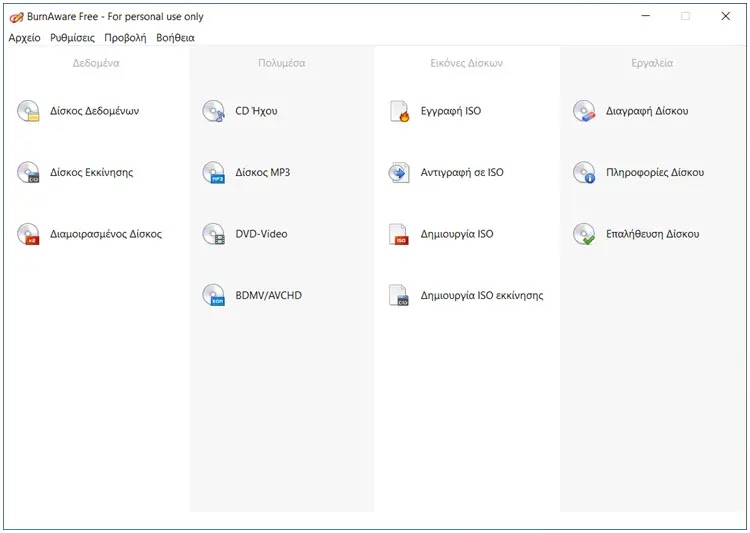Open the Διαγραφή Δίσκου eraser icon
Image resolution: width=750 pixels, height=533 pixels.
click(584, 111)
